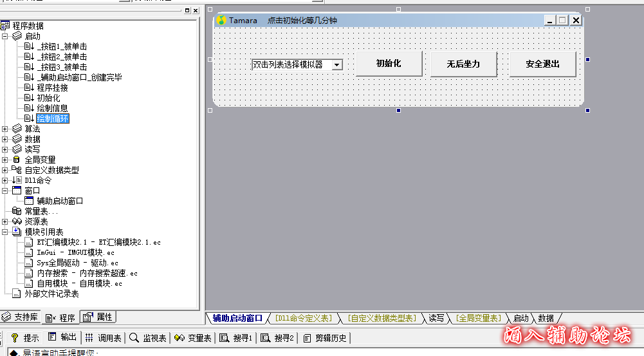Click the 全局变量 cylinder icon
This screenshot has height=356, width=644.
17,160
